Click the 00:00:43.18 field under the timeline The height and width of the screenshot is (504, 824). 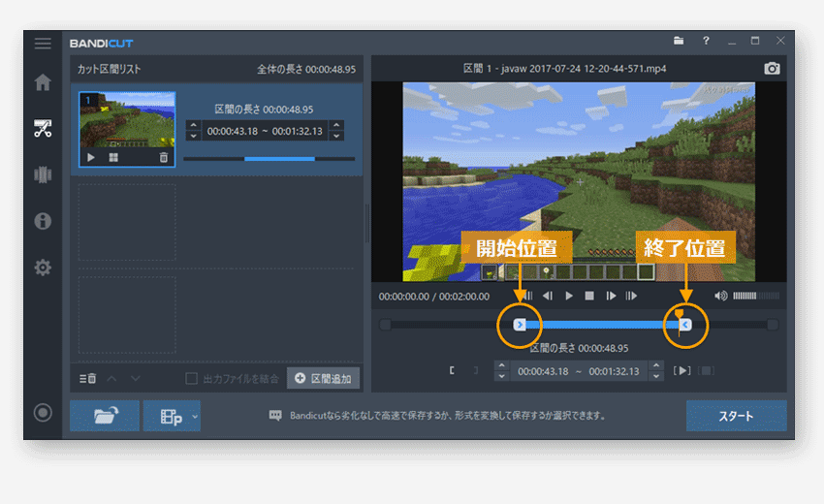point(544,371)
